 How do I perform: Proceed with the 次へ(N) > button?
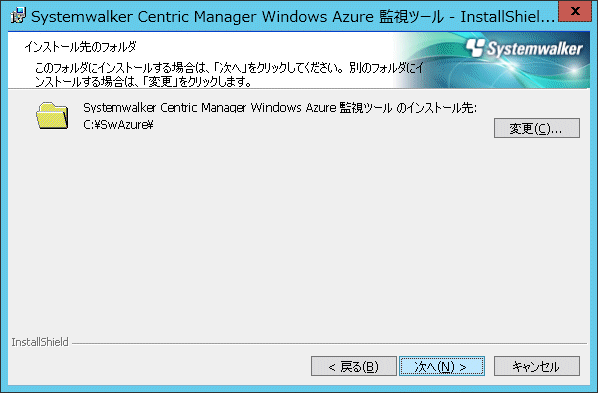coord(442,366)
